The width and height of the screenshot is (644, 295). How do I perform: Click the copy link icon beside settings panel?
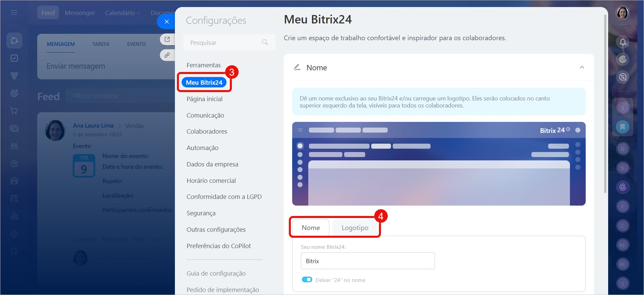click(167, 55)
